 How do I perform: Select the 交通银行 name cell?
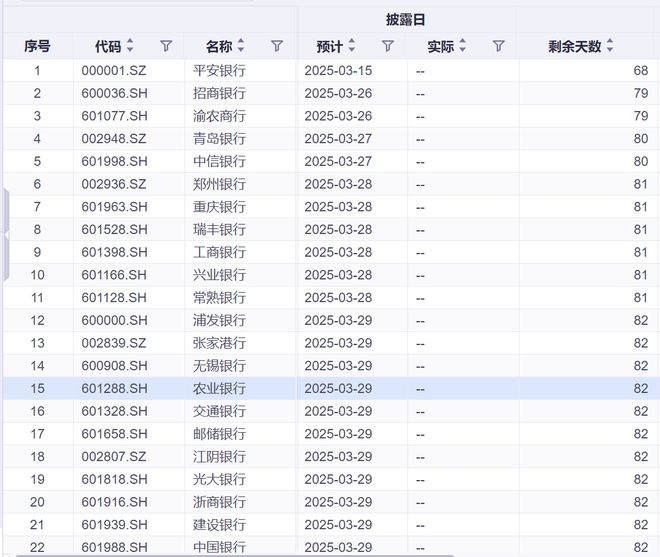219,411
